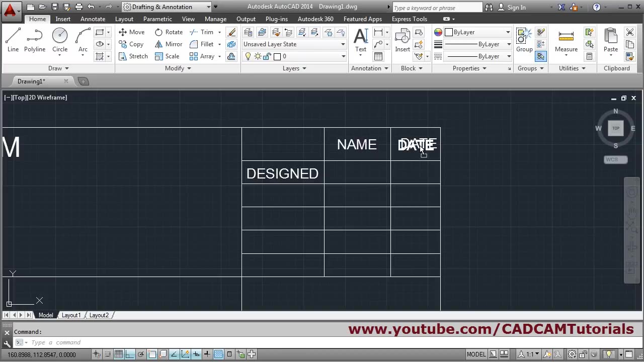Expand the Annotation panel
Viewport: 644px width, 362px height.
coord(370,68)
